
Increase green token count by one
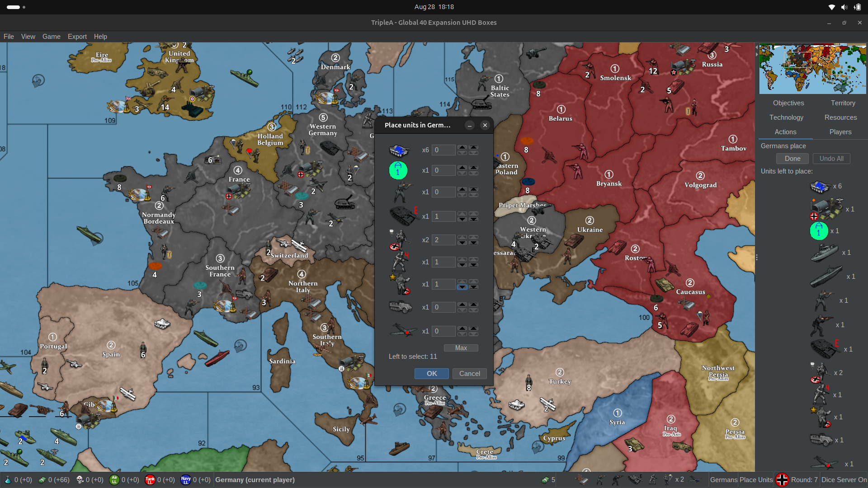(462, 168)
